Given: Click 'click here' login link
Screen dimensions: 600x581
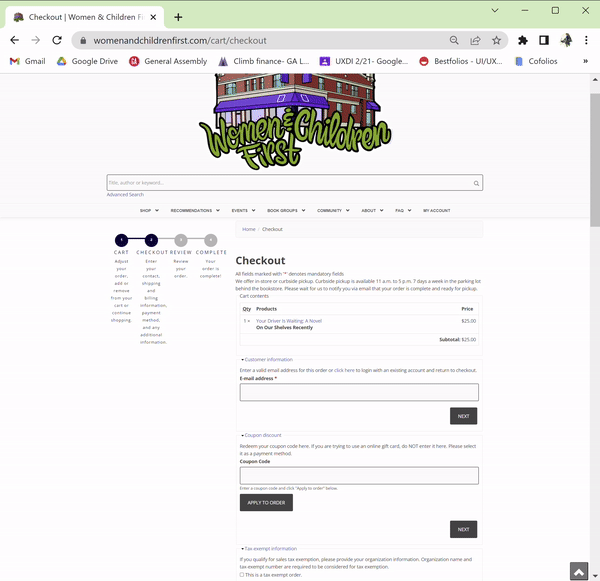Looking at the screenshot, I should [x=344, y=370].
